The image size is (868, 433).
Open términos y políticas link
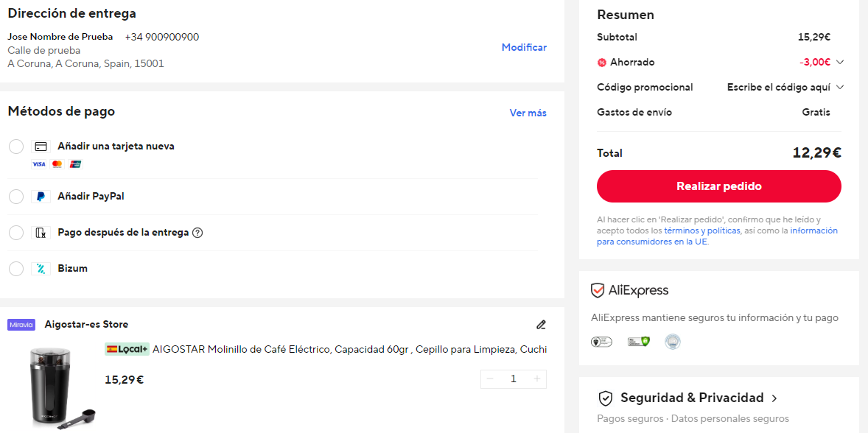(x=702, y=230)
